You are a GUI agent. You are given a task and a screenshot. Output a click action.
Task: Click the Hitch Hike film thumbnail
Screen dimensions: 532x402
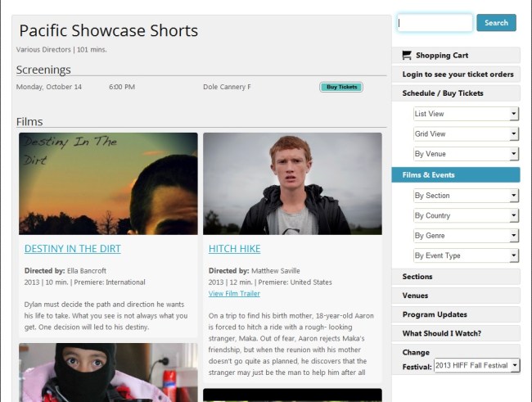[292, 183]
